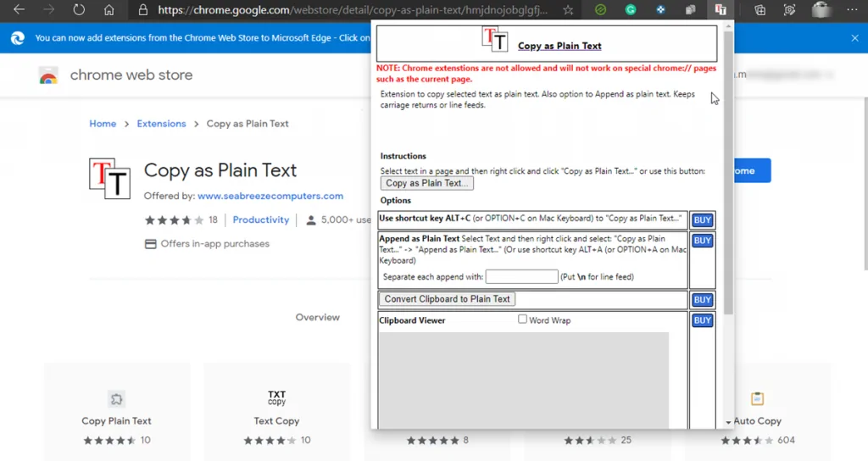Open www.seabreezecomputers.com link

click(x=270, y=196)
